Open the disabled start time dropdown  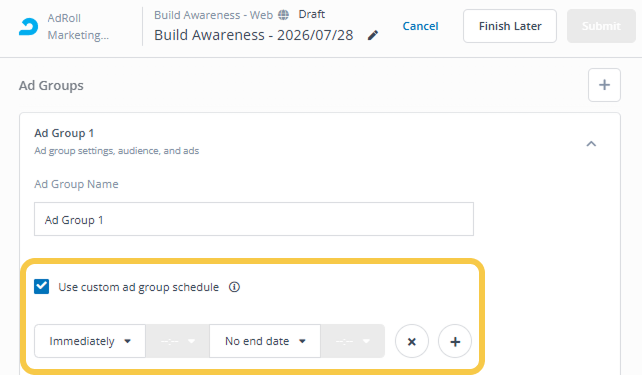[178, 341]
